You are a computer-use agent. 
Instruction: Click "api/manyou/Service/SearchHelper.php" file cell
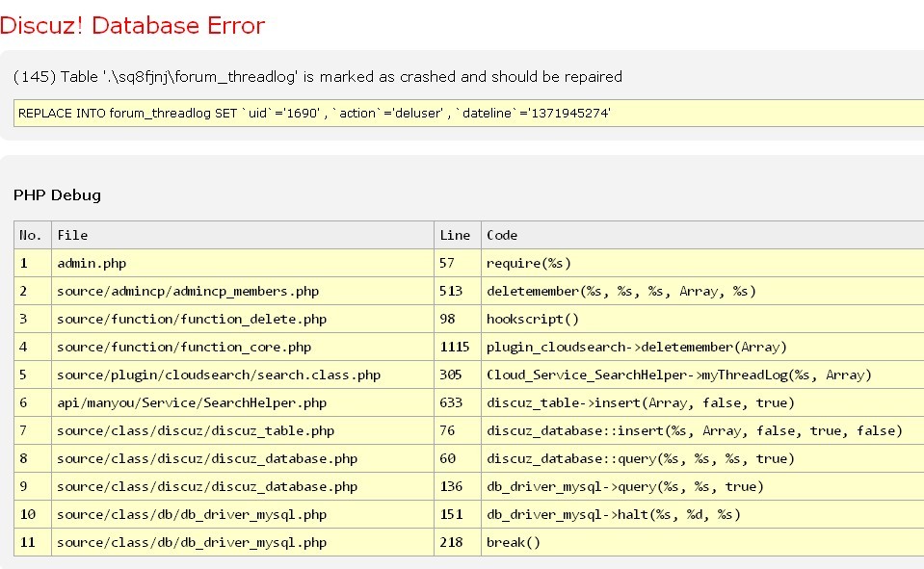[x=243, y=402]
